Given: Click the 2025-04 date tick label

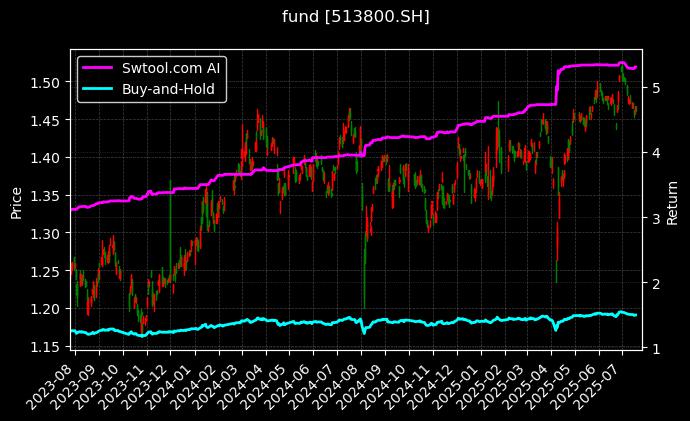Looking at the screenshot, I should coord(538,382).
